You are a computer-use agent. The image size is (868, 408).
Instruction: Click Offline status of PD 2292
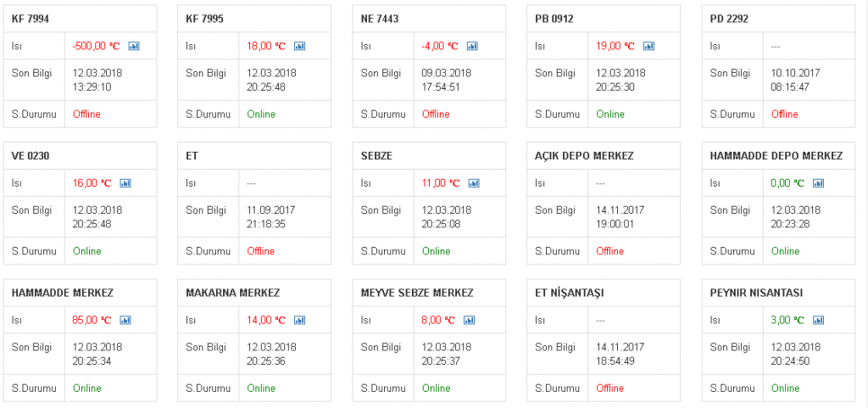coord(785,114)
